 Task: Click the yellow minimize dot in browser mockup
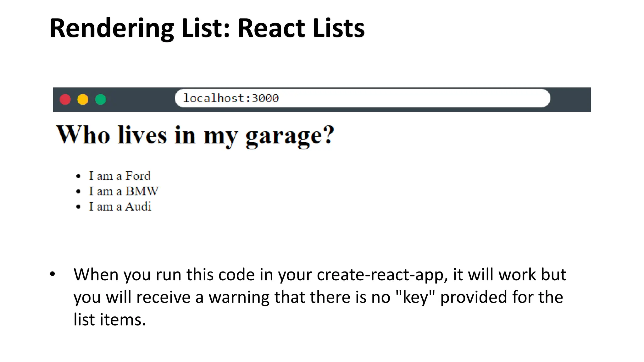[83, 100]
